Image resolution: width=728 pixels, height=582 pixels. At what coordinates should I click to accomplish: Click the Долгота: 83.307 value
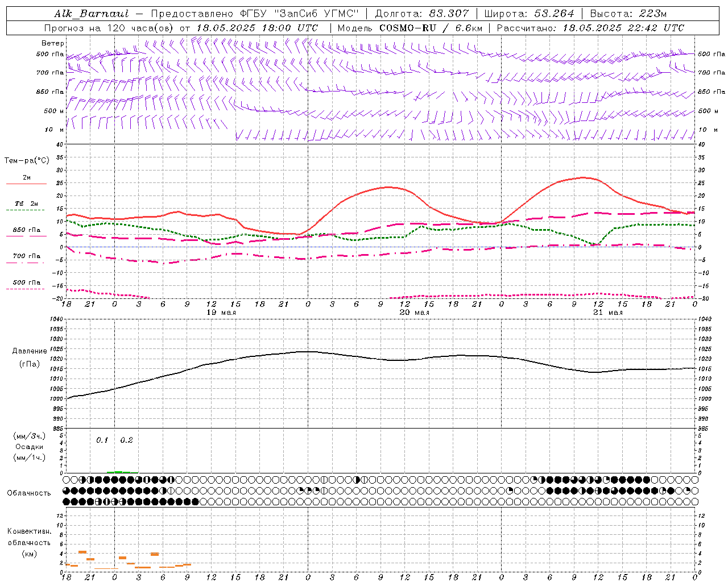point(422,14)
